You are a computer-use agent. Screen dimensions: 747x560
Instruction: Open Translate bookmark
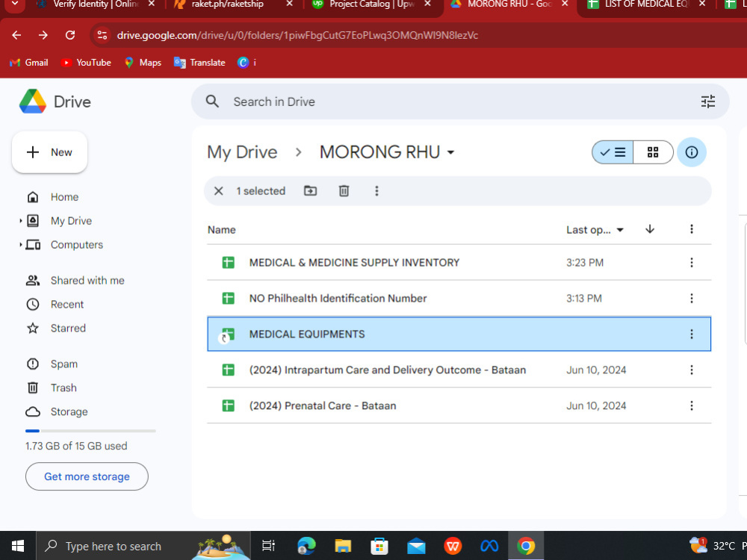point(199,63)
